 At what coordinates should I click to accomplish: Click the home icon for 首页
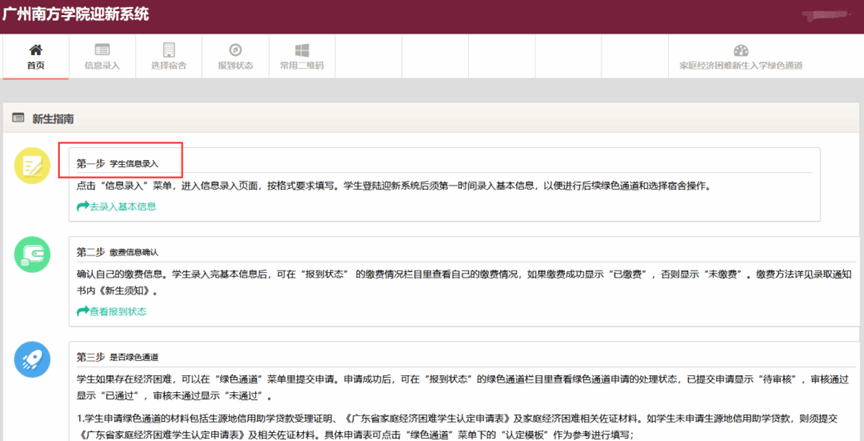click(35, 50)
